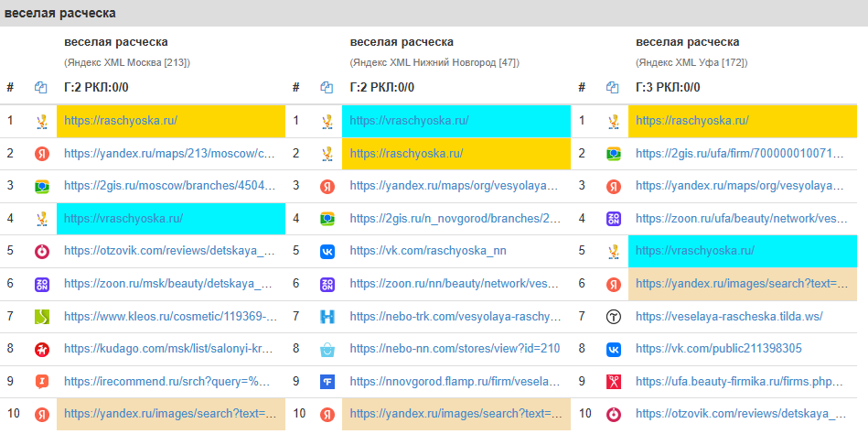Open the yandex.ru/images/search link in the Уфа list
Screen dimensions: 868x434
(741, 285)
